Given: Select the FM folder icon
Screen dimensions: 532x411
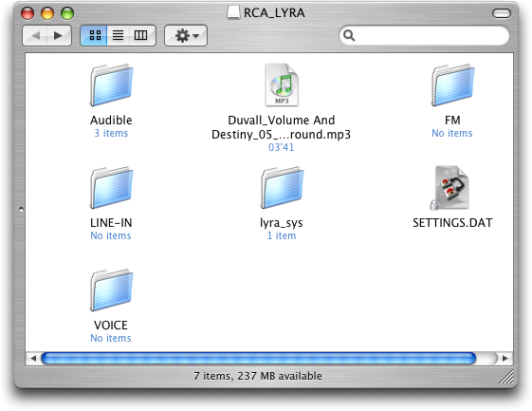Looking at the screenshot, I should coord(452,84).
